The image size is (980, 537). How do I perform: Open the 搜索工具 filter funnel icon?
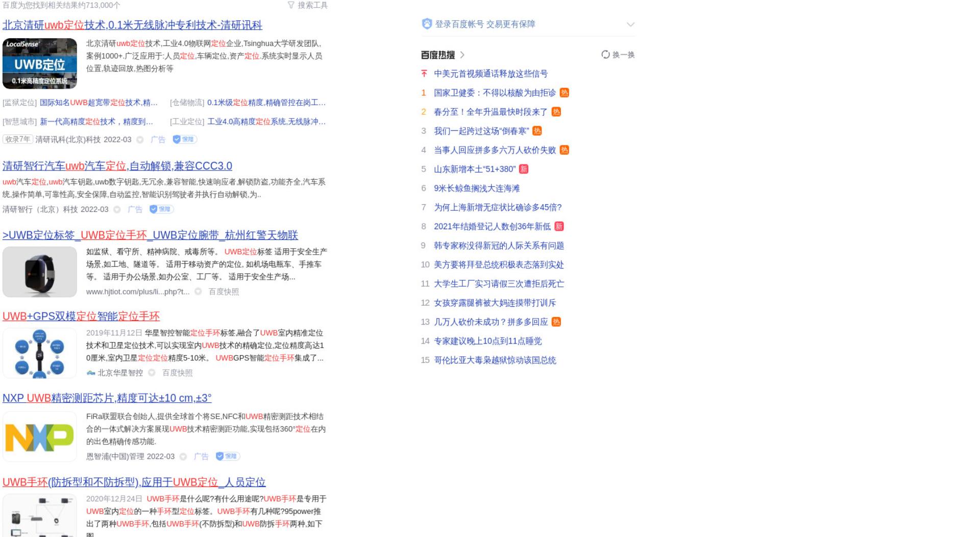[291, 5]
